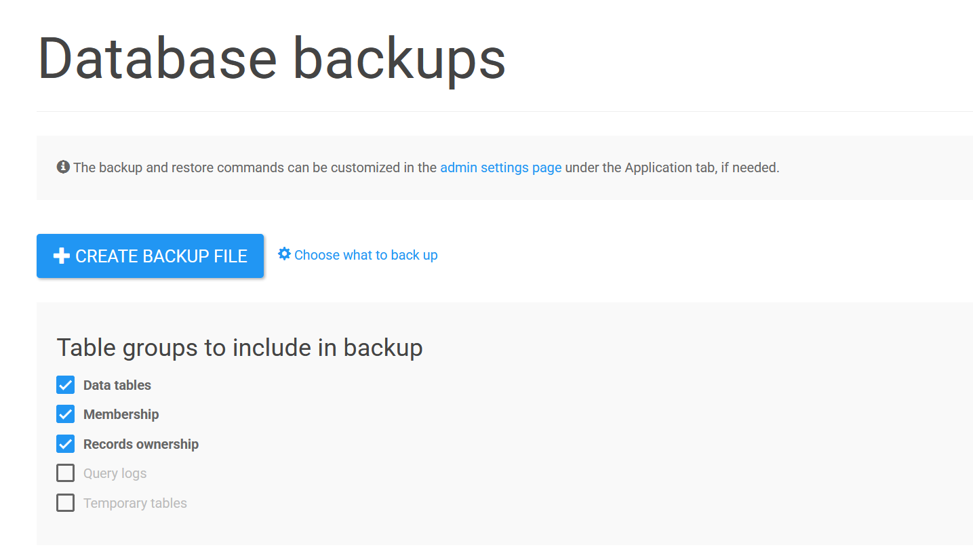Click the Data tables label text
973x560 pixels.
116,384
